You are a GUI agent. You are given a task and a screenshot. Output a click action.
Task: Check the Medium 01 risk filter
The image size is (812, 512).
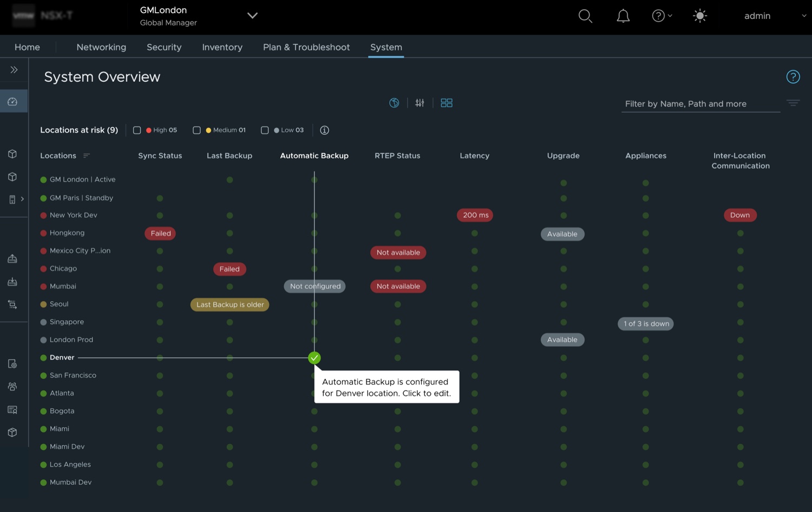(x=197, y=130)
